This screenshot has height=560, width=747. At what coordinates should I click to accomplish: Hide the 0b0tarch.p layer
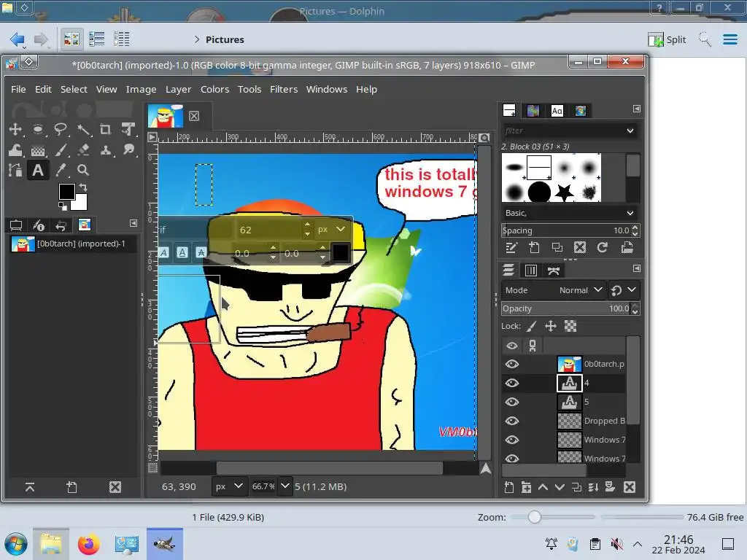click(x=512, y=365)
